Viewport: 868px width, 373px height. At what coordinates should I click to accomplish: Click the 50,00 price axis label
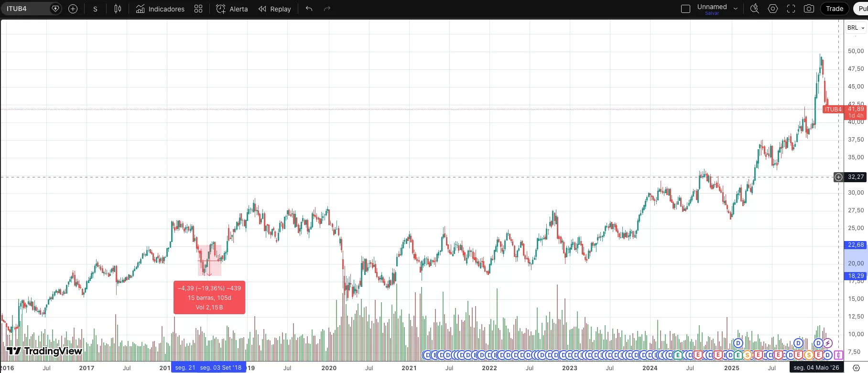[x=856, y=51]
